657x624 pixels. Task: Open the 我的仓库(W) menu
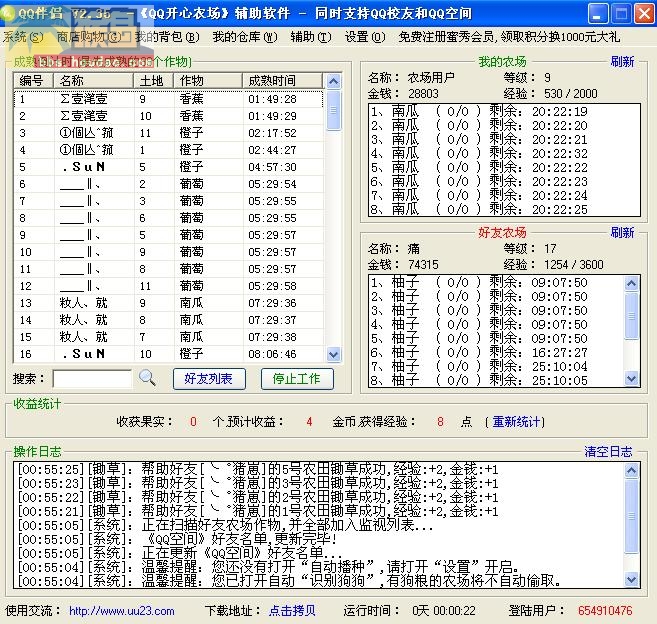(245, 37)
